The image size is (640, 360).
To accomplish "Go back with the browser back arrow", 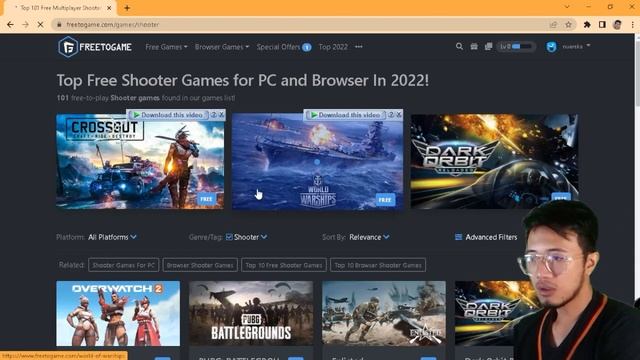I will (x=10, y=24).
